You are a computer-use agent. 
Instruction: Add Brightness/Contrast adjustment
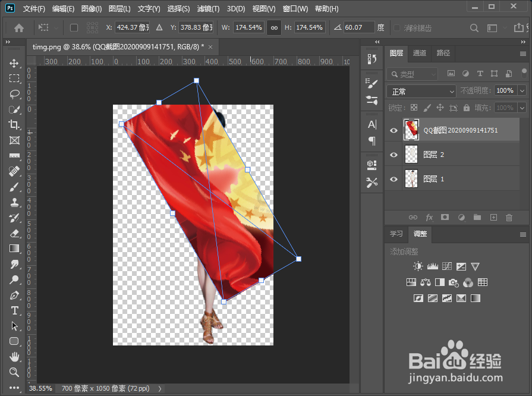[418, 267]
